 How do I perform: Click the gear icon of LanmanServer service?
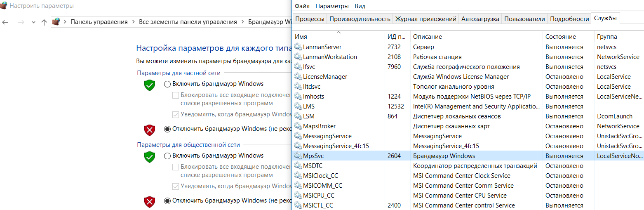click(298, 47)
